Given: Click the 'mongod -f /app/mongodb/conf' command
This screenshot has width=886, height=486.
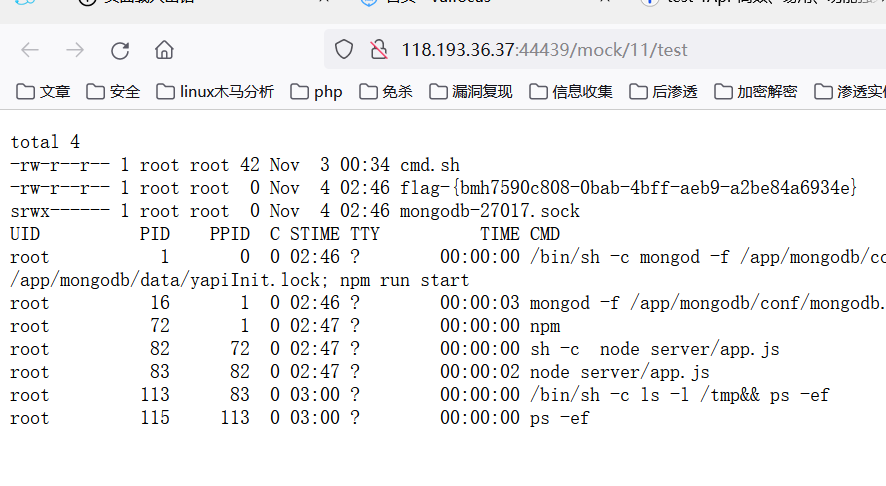Looking at the screenshot, I should pyautogui.click(x=706, y=303).
